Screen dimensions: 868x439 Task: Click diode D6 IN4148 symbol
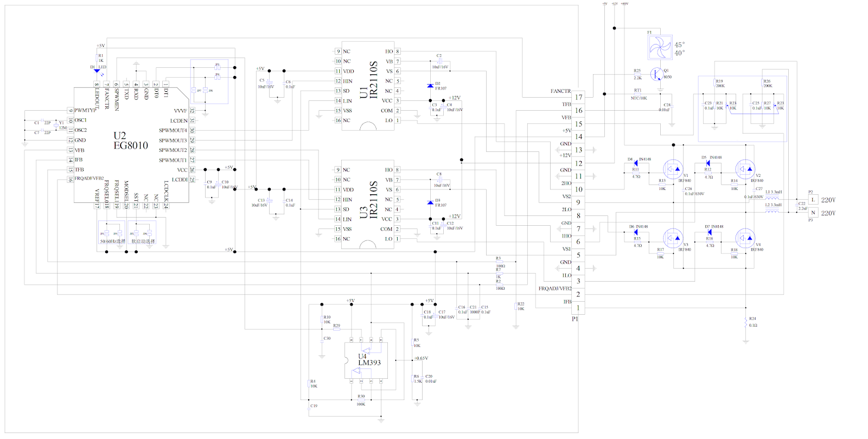tap(636, 232)
